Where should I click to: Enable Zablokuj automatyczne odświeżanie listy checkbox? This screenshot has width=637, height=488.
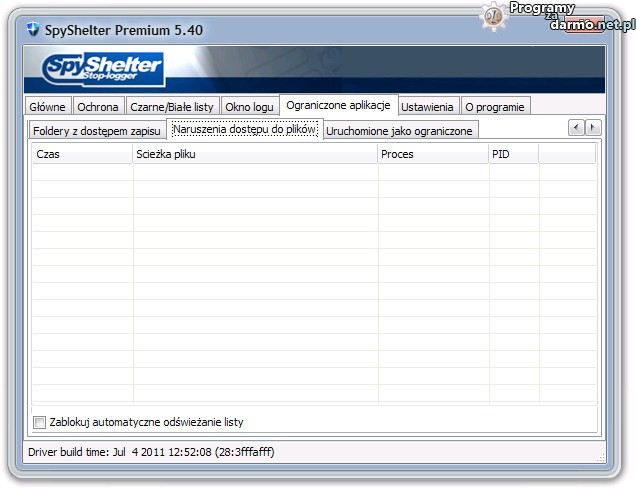click(40, 422)
